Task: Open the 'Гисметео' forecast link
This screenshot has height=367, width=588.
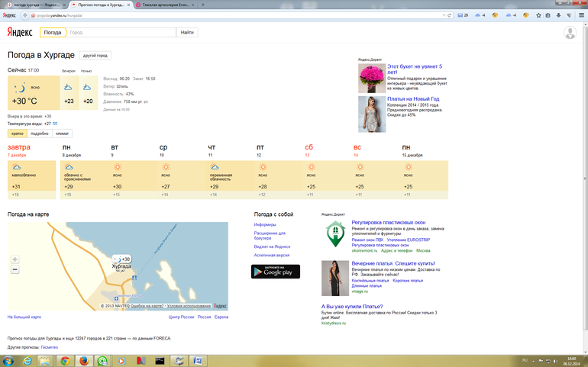Action: point(50,347)
